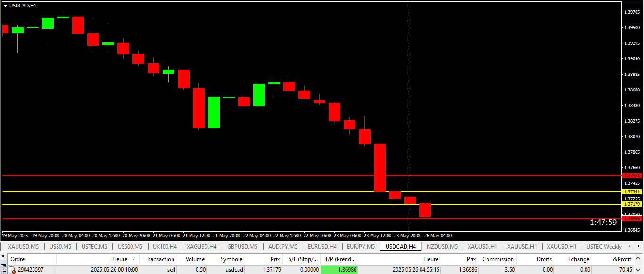Viewport: 644px width, 274px height.
Task: Open the EURJPY,M5 chart tab
Action: pyautogui.click(x=361, y=246)
